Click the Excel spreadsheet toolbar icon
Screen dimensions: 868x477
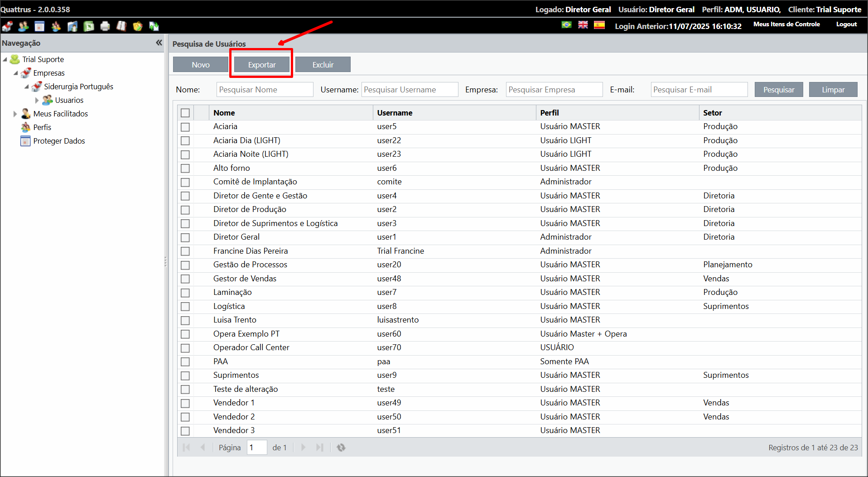pyautogui.click(x=89, y=26)
